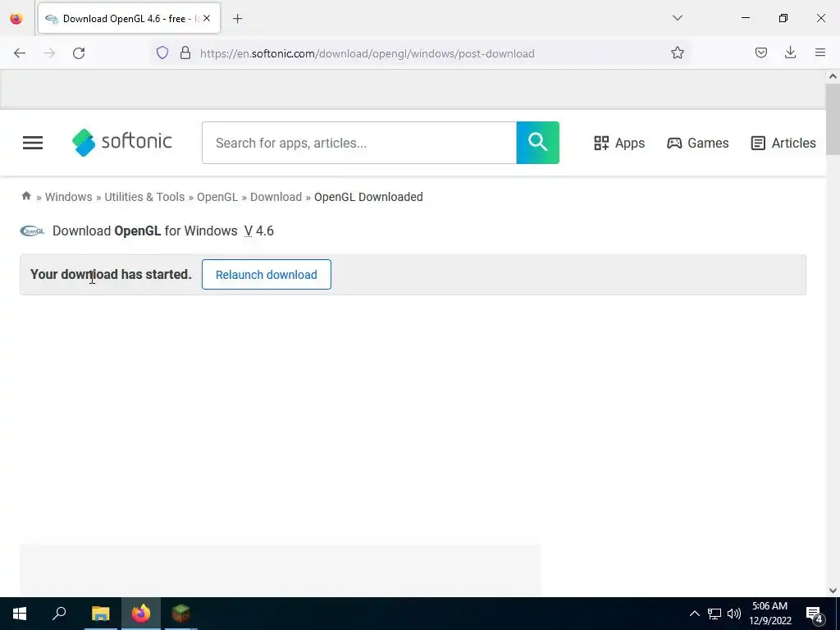Click 'Your download has started.' text

click(x=111, y=274)
